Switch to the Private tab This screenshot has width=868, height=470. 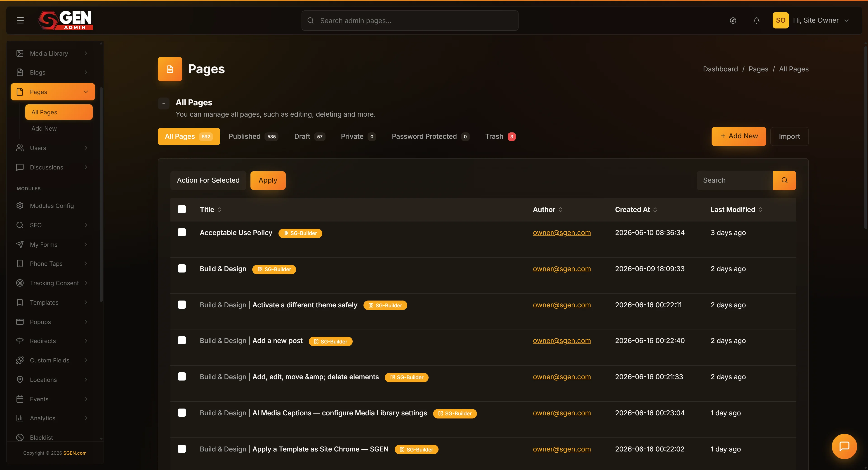(x=358, y=136)
